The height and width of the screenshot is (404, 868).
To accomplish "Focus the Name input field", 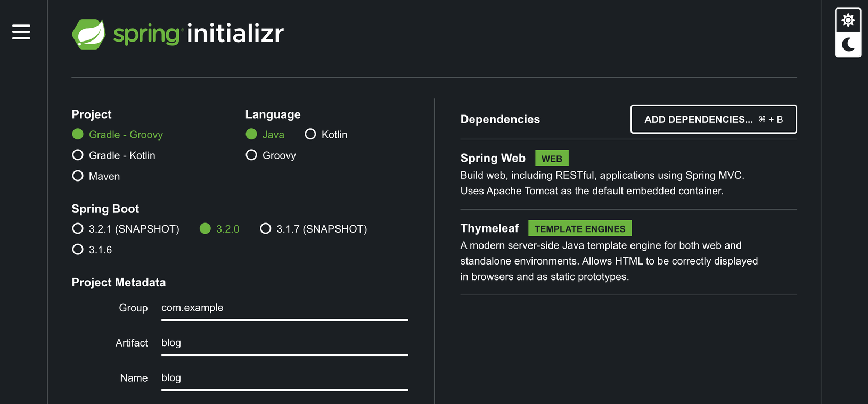I will click(285, 378).
